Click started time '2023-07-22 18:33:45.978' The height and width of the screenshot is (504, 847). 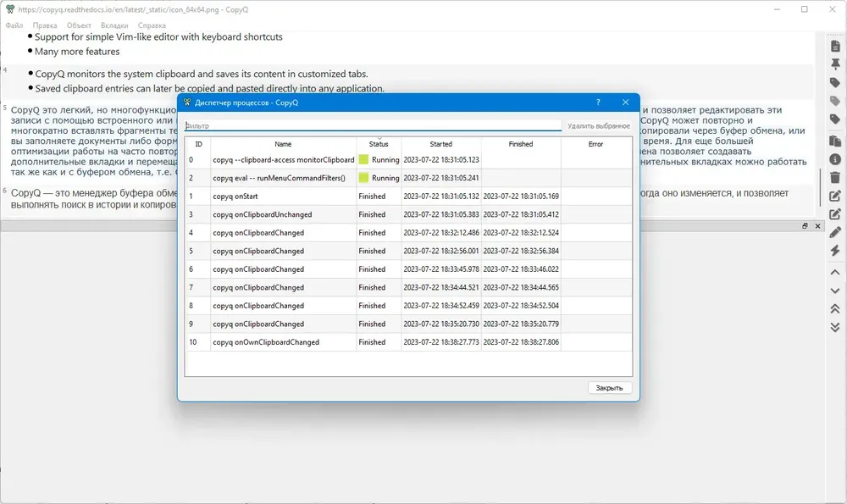(x=440, y=269)
